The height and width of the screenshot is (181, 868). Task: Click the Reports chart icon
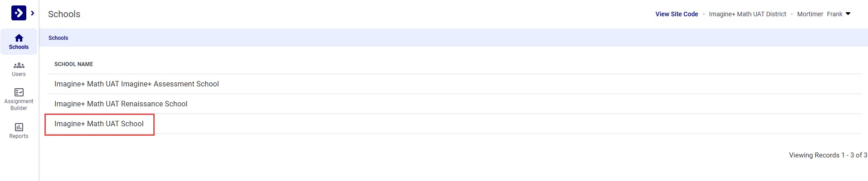(19, 127)
